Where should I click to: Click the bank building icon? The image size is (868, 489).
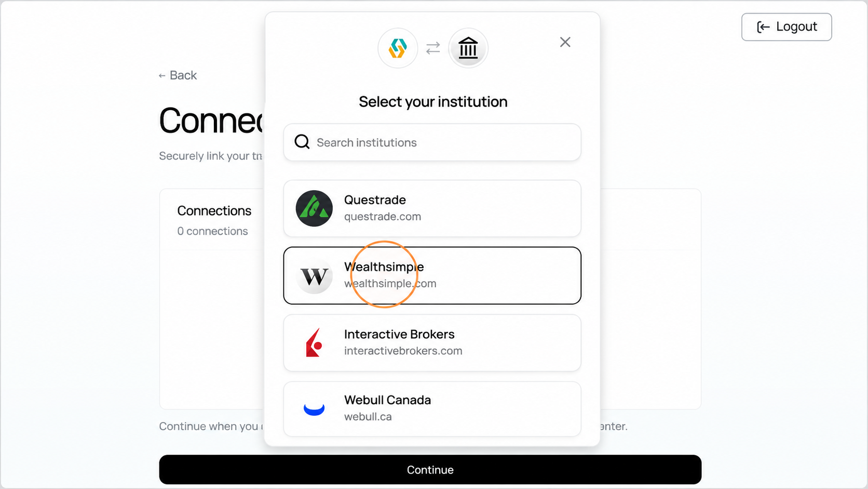468,48
